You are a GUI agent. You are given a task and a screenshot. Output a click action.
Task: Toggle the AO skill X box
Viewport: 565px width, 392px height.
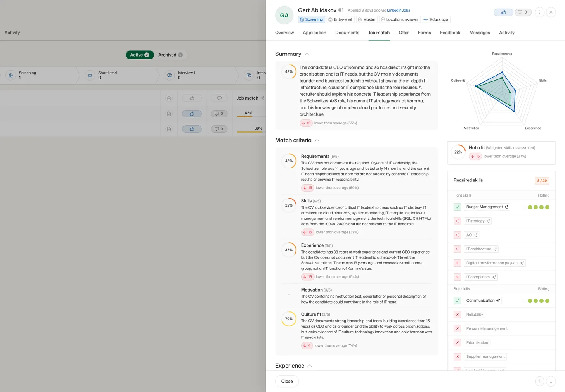[457, 235]
